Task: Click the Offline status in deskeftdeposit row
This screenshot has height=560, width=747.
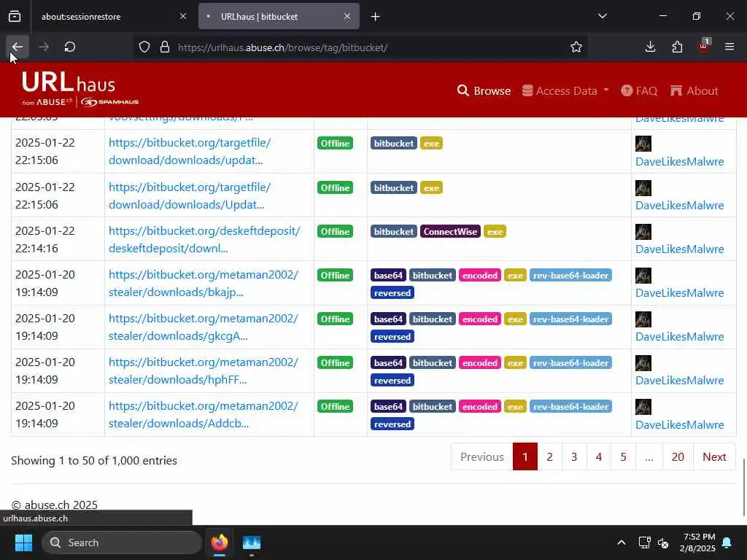Action: pos(335,231)
